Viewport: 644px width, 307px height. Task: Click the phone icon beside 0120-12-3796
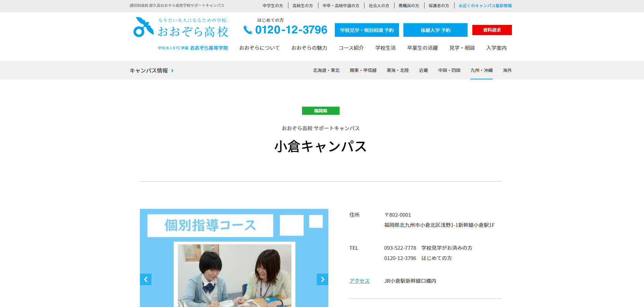[x=247, y=30]
